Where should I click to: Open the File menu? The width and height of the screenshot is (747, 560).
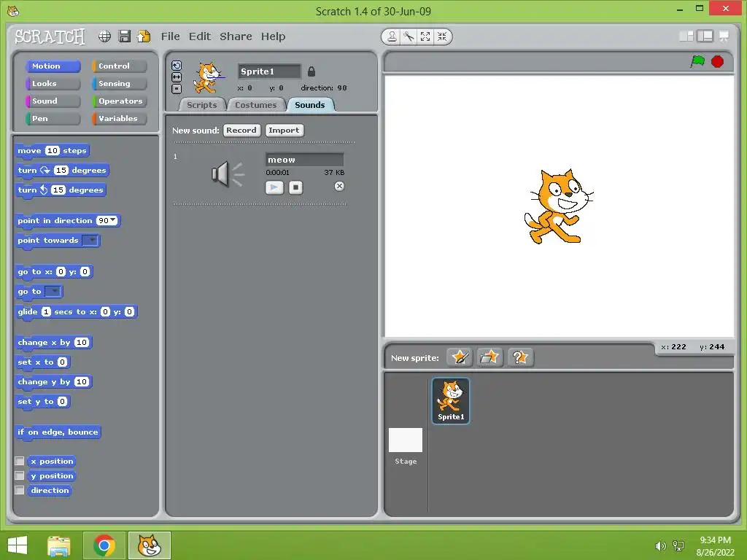coord(170,36)
